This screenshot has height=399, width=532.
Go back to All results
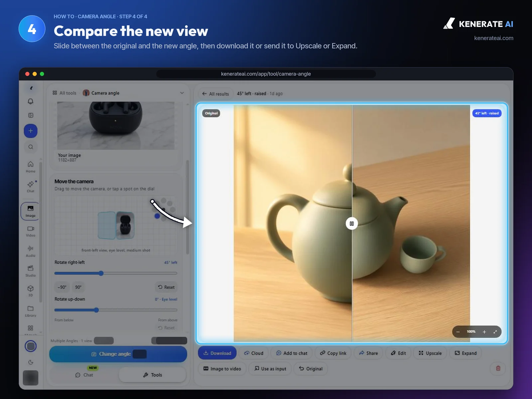pos(215,94)
